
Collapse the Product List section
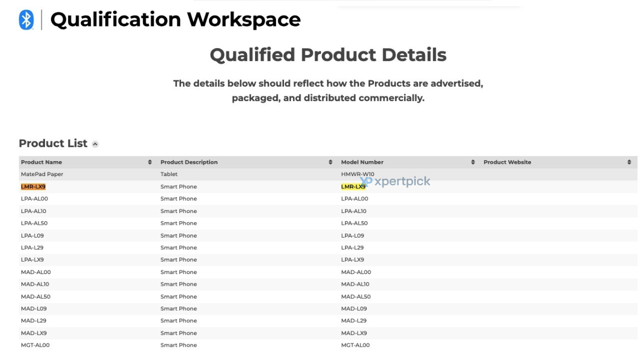pos(95,144)
